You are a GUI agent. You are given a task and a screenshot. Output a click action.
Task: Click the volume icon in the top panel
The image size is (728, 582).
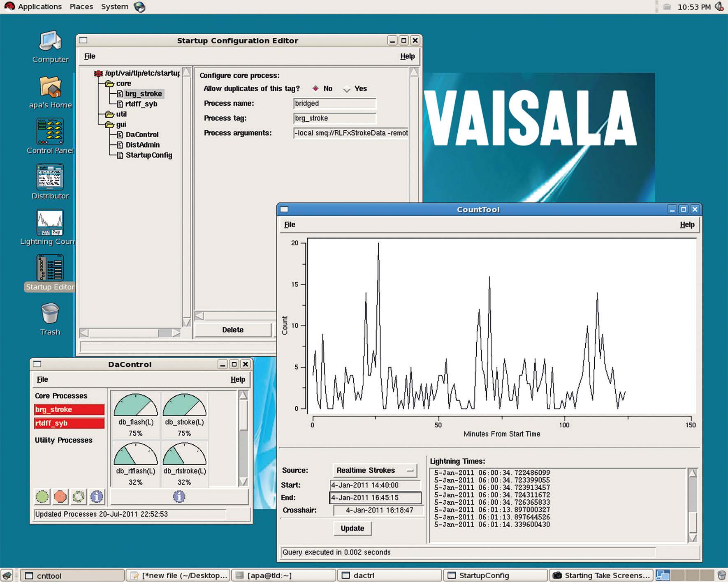pyautogui.click(x=719, y=7)
